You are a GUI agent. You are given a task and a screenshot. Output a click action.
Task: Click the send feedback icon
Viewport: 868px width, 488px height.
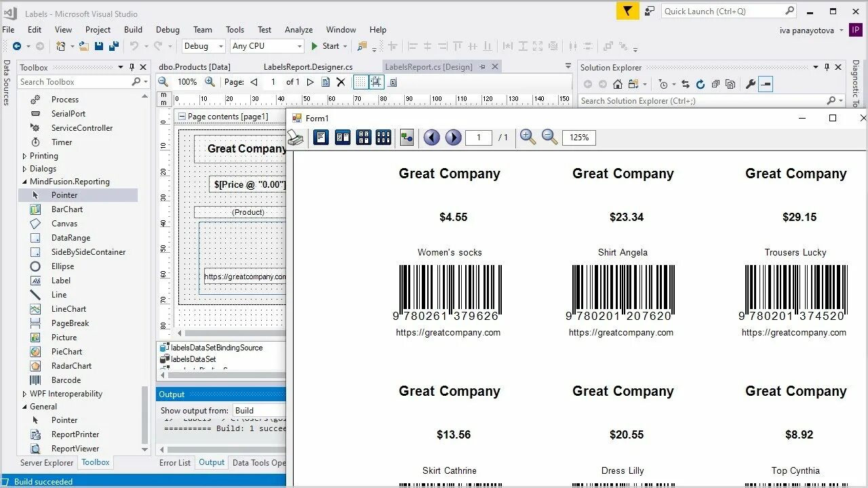tap(650, 11)
